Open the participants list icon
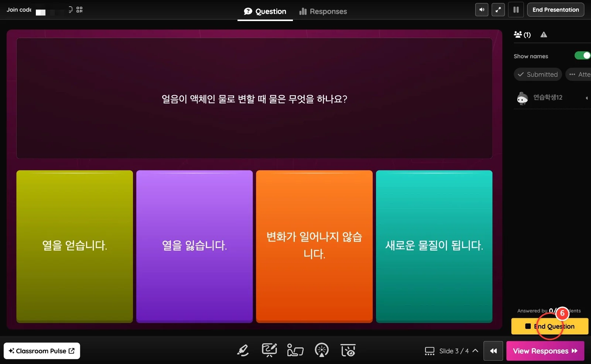This screenshot has width=591, height=364. coord(522,35)
